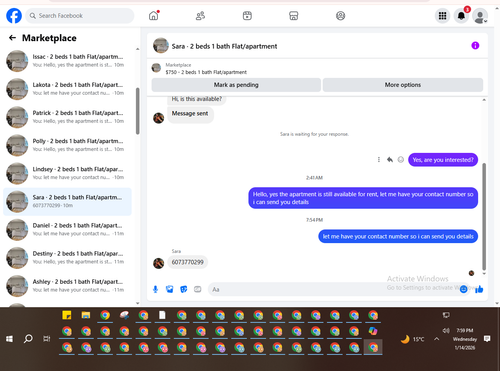Click the Aa message input box

[x=333, y=289]
